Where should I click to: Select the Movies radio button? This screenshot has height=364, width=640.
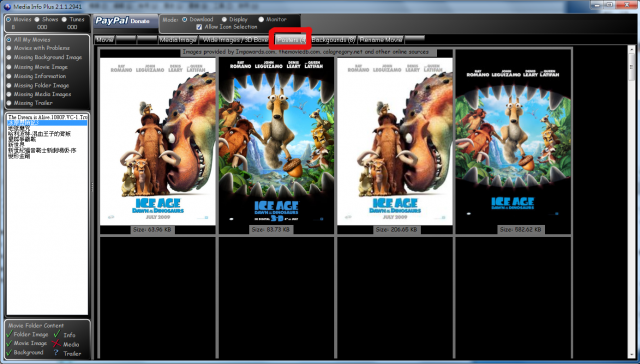(8, 19)
